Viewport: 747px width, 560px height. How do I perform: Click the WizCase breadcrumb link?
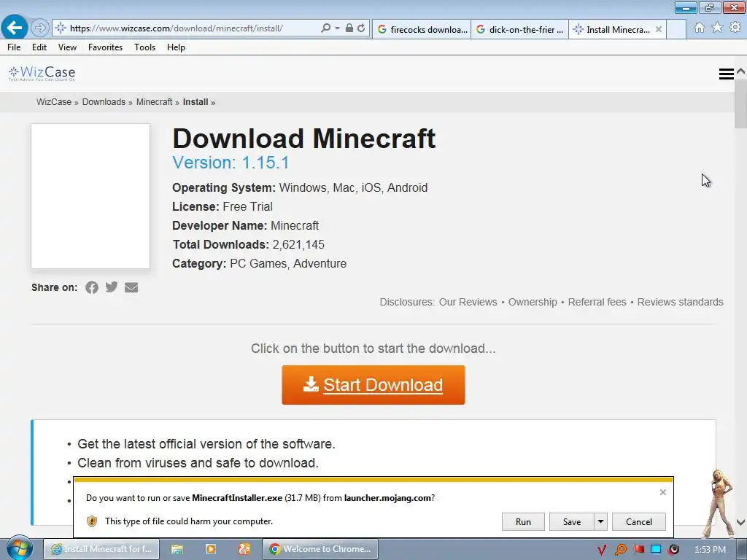(x=54, y=102)
